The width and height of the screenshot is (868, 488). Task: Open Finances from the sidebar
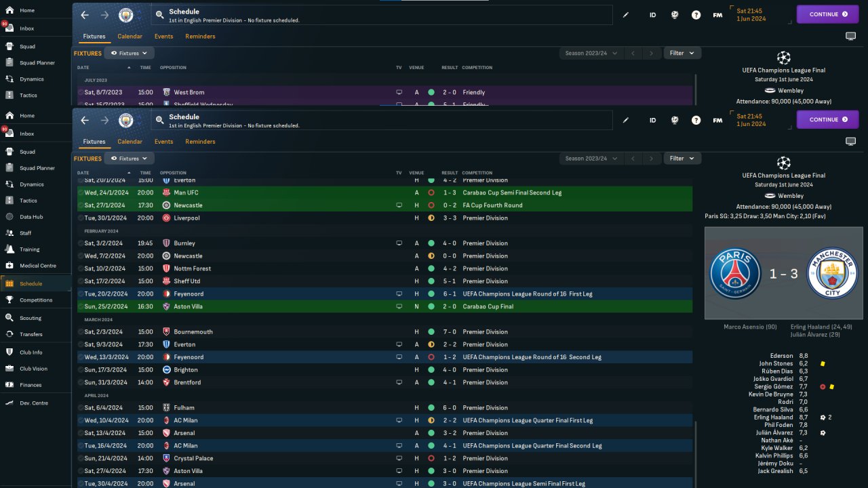(35, 385)
